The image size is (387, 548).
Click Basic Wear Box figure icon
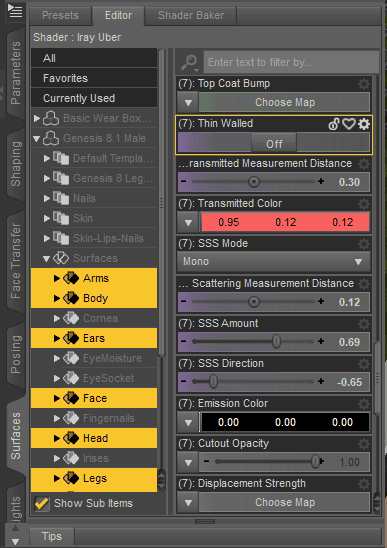51,118
